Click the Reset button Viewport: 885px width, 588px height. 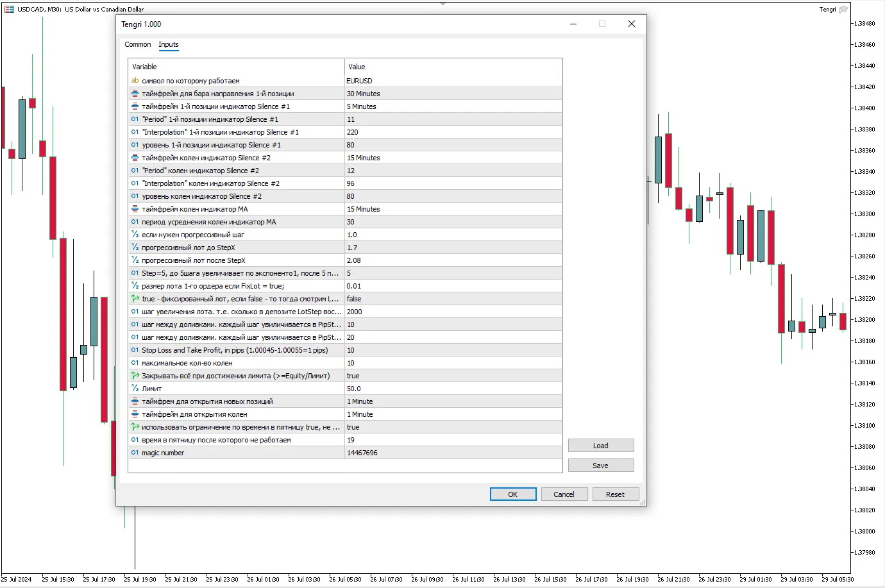tap(615, 494)
